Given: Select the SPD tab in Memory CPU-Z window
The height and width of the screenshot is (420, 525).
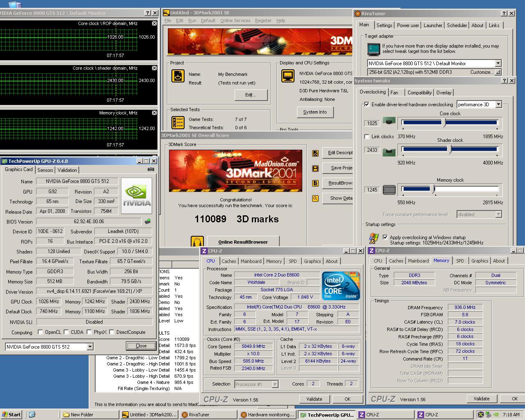Looking at the screenshot, I should tap(460, 261).
